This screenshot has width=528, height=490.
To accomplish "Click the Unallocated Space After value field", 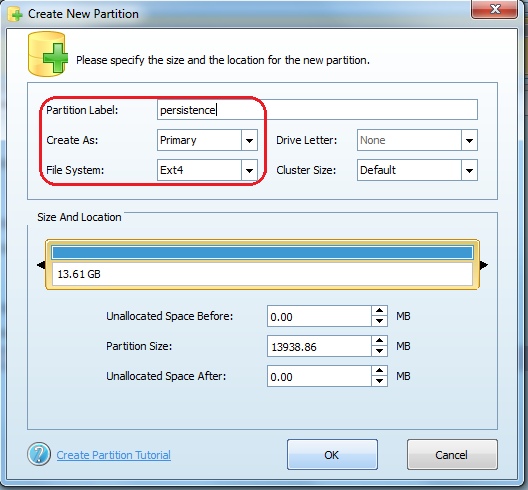I will [319, 376].
